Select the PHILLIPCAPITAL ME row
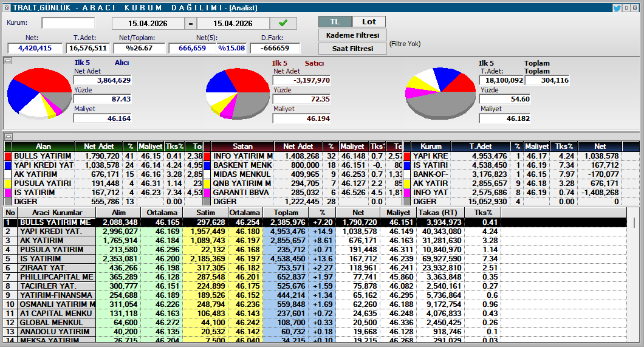 (x=315, y=277)
